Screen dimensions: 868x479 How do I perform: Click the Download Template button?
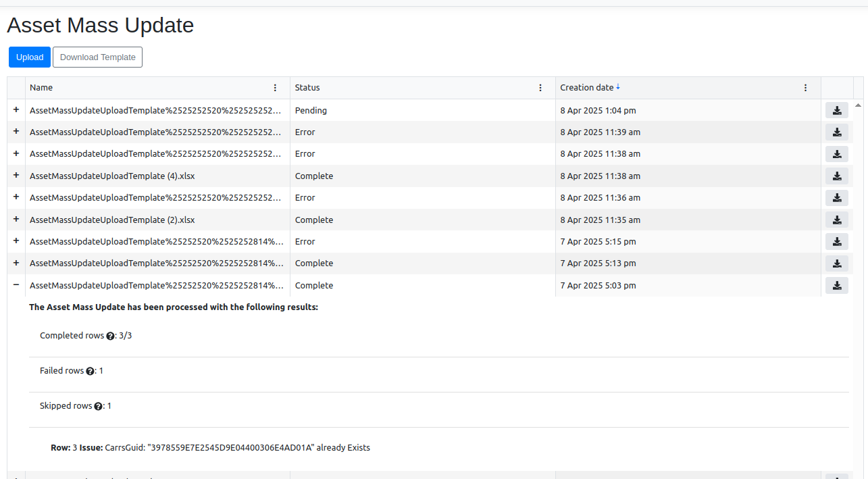[97, 57]
